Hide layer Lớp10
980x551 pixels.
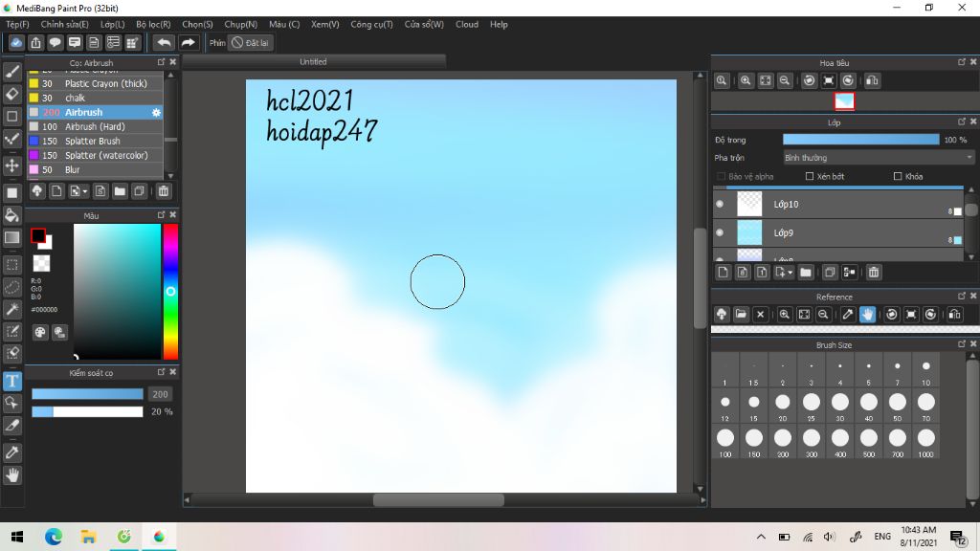(720, 205)
